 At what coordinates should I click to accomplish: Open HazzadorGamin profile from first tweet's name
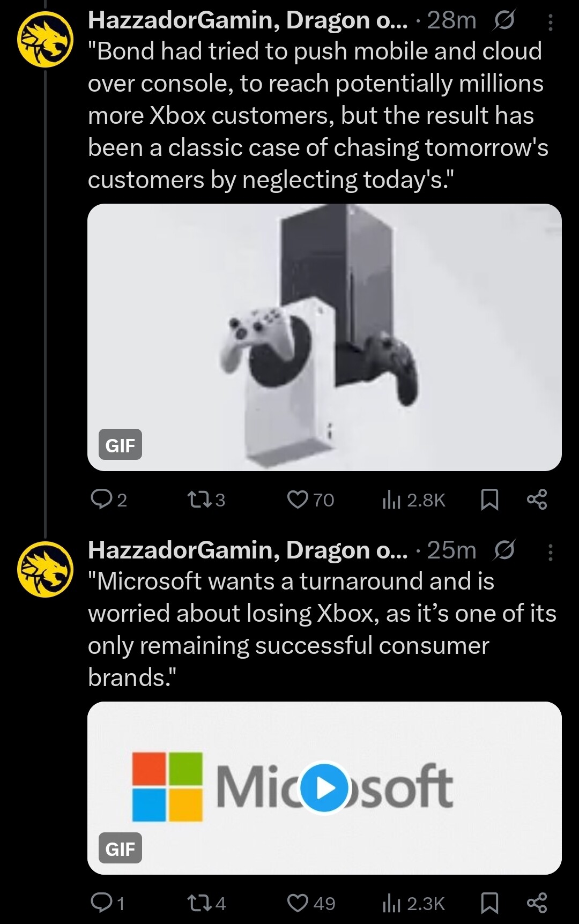(x=247, y=20)
